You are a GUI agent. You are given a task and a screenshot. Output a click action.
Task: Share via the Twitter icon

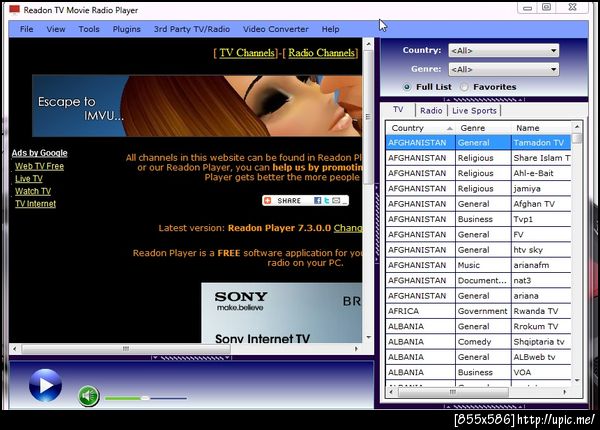pyautogui.click(x=326, y=200)
